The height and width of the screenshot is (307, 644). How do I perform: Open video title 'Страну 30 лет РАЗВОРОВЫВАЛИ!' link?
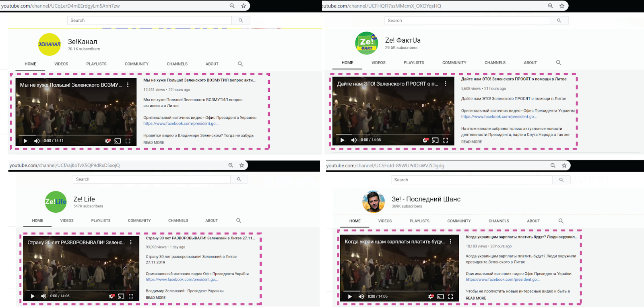click(x=200, y=238)
